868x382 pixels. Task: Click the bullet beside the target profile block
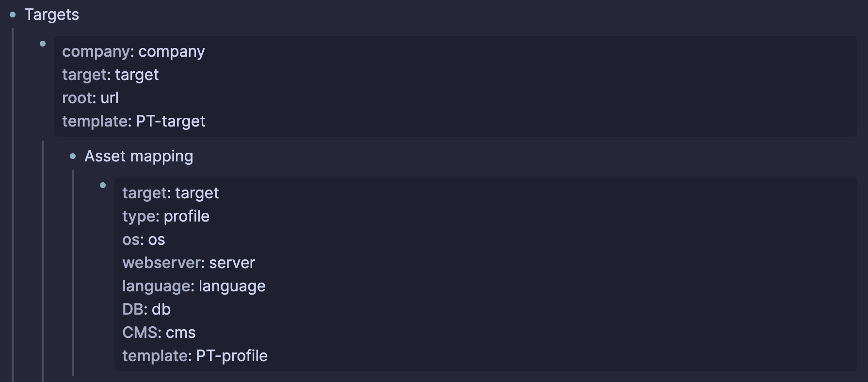pos(103,185)
